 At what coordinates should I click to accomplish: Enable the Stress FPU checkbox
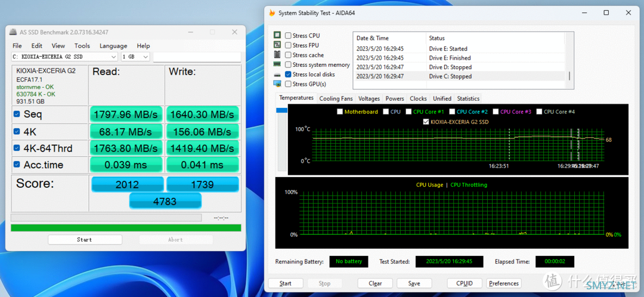pyautogui.click(x=289, y=45)
